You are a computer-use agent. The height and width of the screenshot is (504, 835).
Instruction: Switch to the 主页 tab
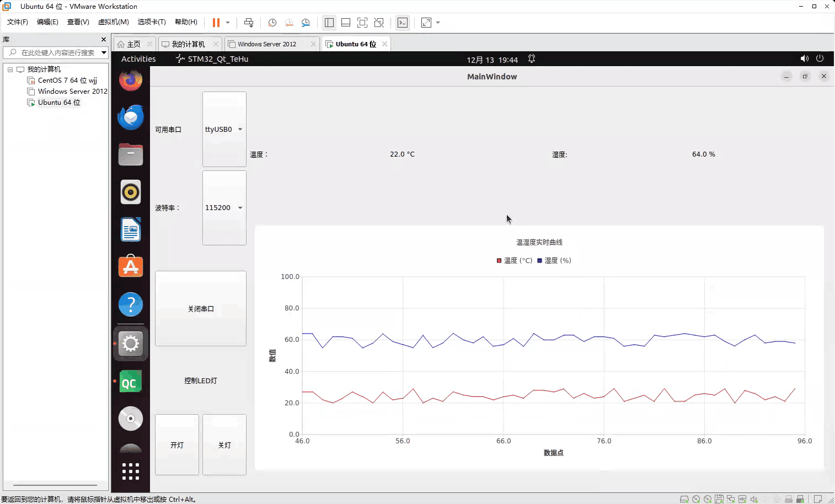[x=133, y=44]
